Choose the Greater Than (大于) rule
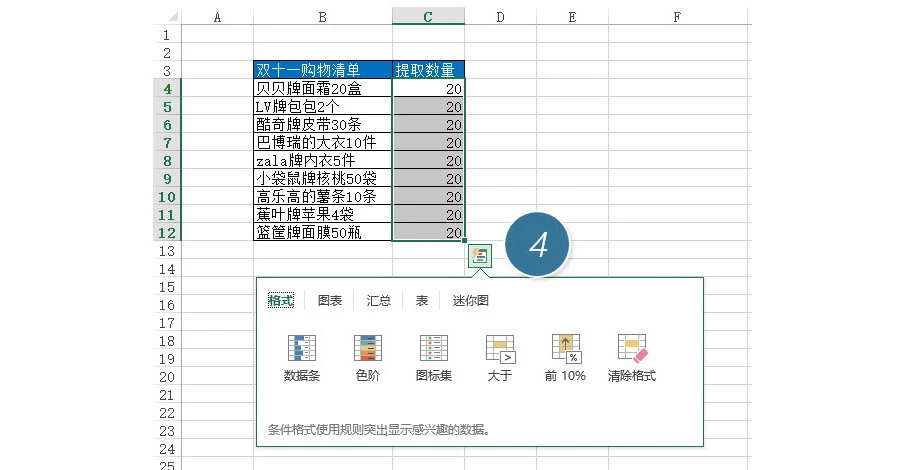Image resolution: width=900 pixels, height=470 pixels. pyautogui.click(x=500, y=359)
